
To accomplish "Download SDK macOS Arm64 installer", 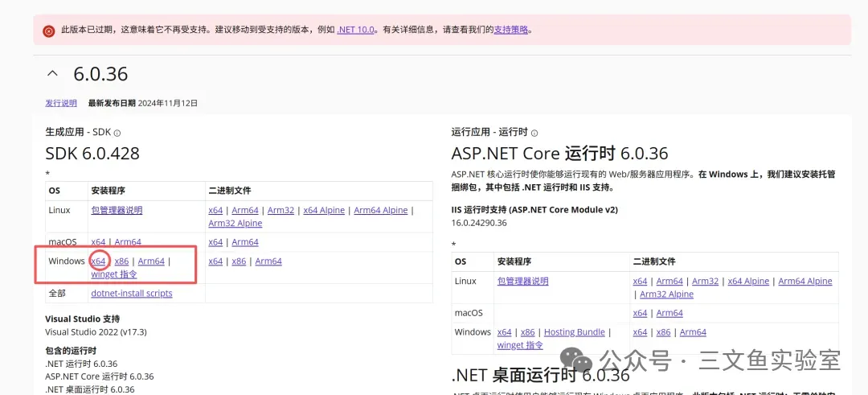I will pyautogui.click(x=128, y=242).
